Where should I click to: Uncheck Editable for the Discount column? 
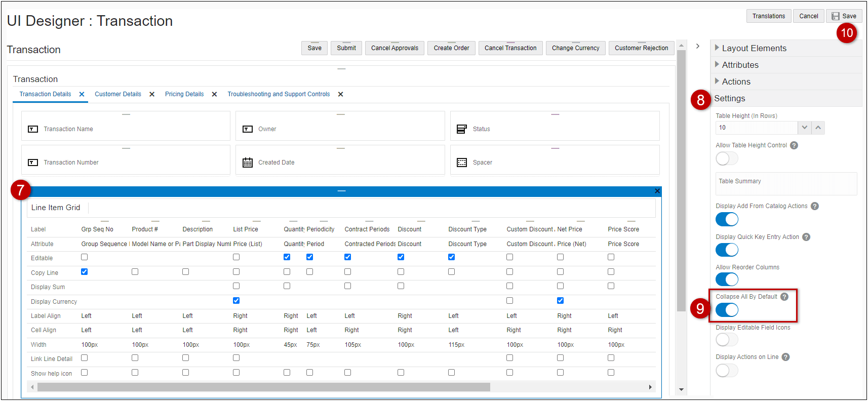click(401, 257)
